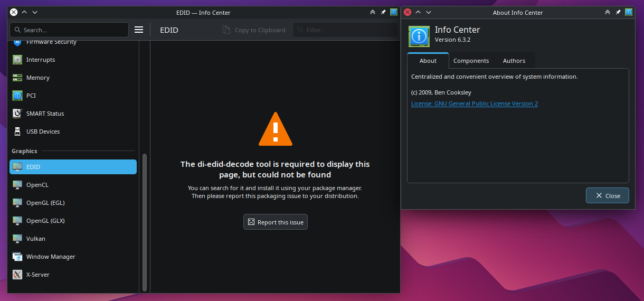
Task: Select EDID in the sidebar
Action: coord(73,167)
